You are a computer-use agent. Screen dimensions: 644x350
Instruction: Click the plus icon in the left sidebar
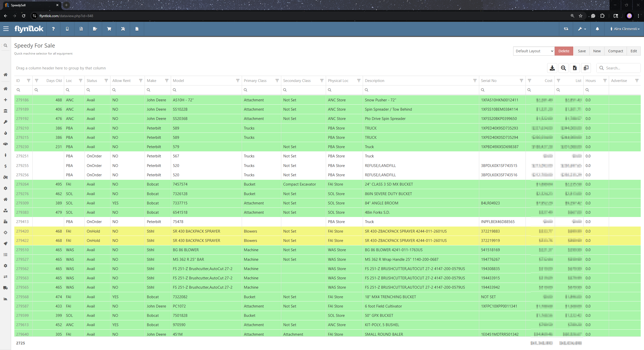point(5,100)
